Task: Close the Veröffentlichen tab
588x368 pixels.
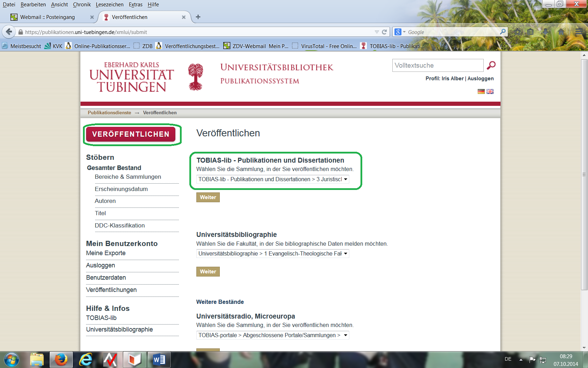Action: (183, 17)
